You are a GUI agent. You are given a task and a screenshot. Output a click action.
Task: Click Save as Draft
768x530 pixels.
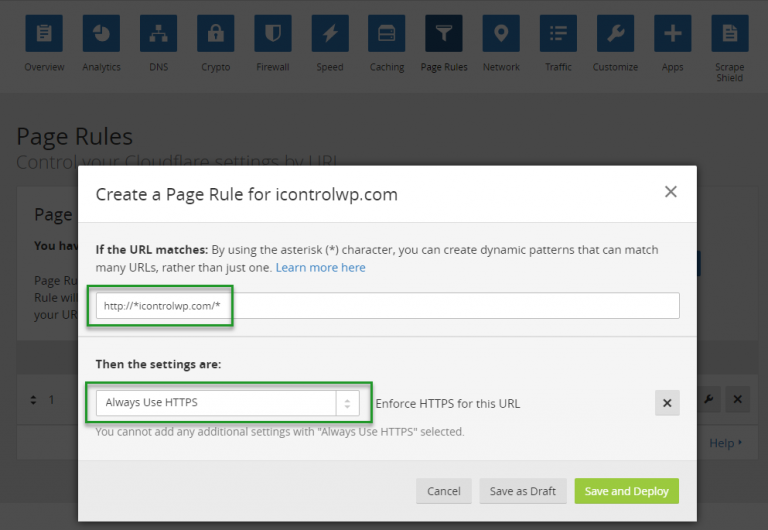tap(523, 491)
